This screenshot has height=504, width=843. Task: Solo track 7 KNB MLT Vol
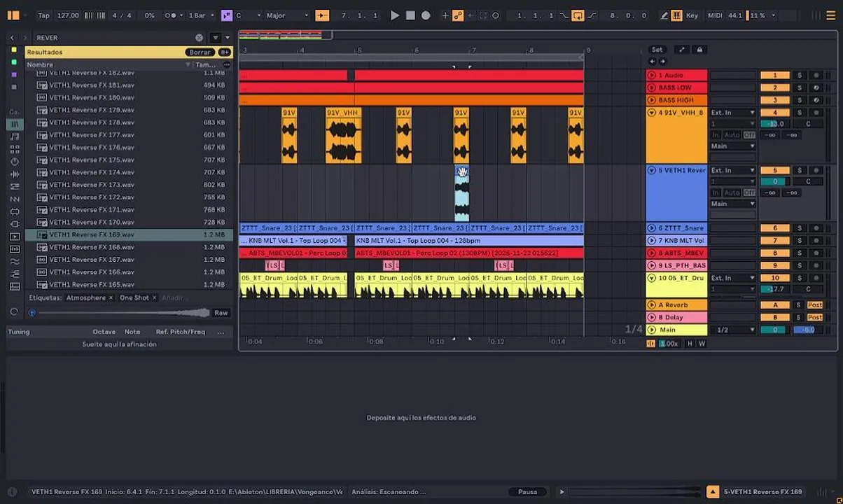coord(800,241)
